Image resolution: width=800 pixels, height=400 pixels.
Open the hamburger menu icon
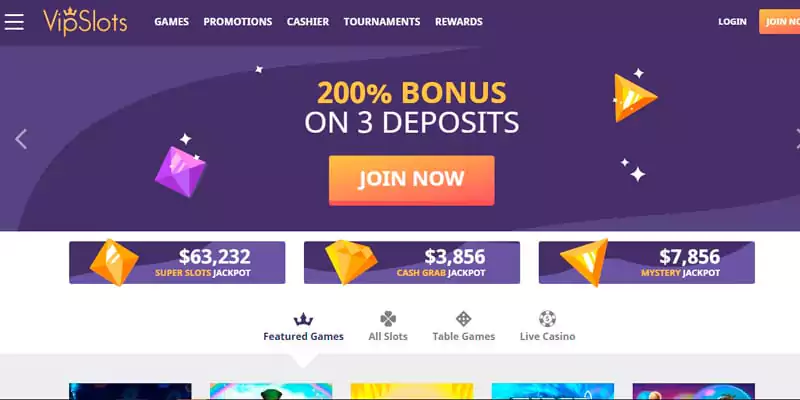coord(14,22)
